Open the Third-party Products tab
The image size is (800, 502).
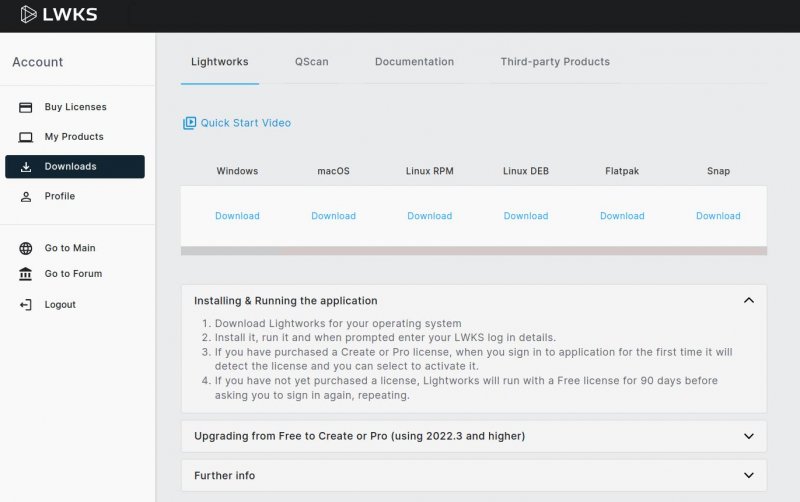555,62
